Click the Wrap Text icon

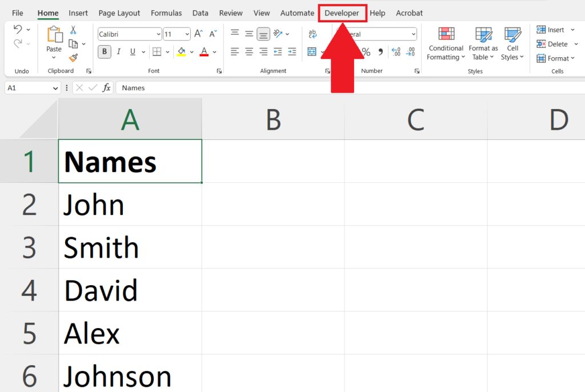(x=312, y=34)
